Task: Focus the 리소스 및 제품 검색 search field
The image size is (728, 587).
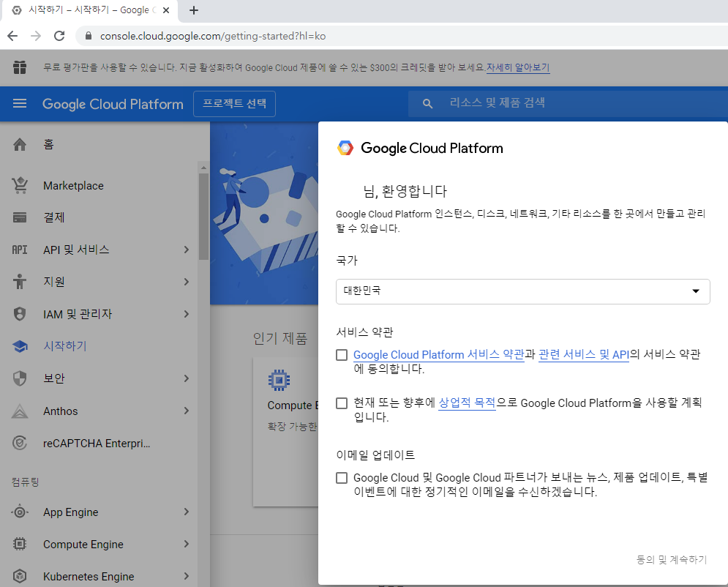Action: point(568,103)
